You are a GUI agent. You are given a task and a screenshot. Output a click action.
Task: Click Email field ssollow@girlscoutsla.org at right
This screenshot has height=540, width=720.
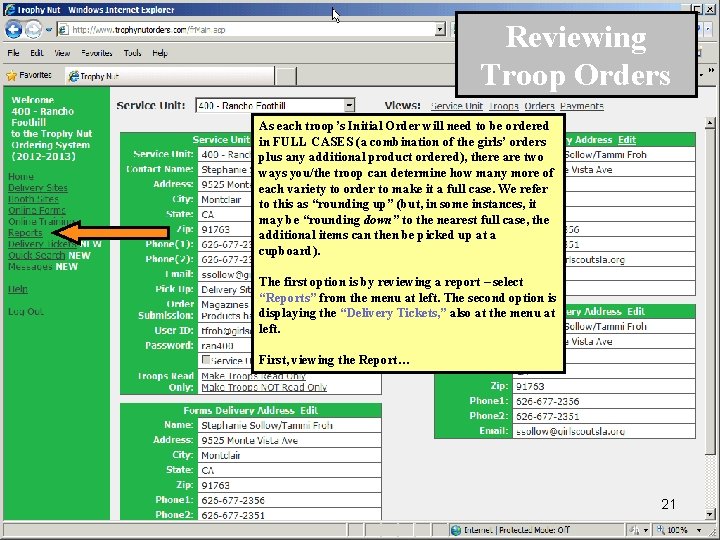[x=604, y=431]
